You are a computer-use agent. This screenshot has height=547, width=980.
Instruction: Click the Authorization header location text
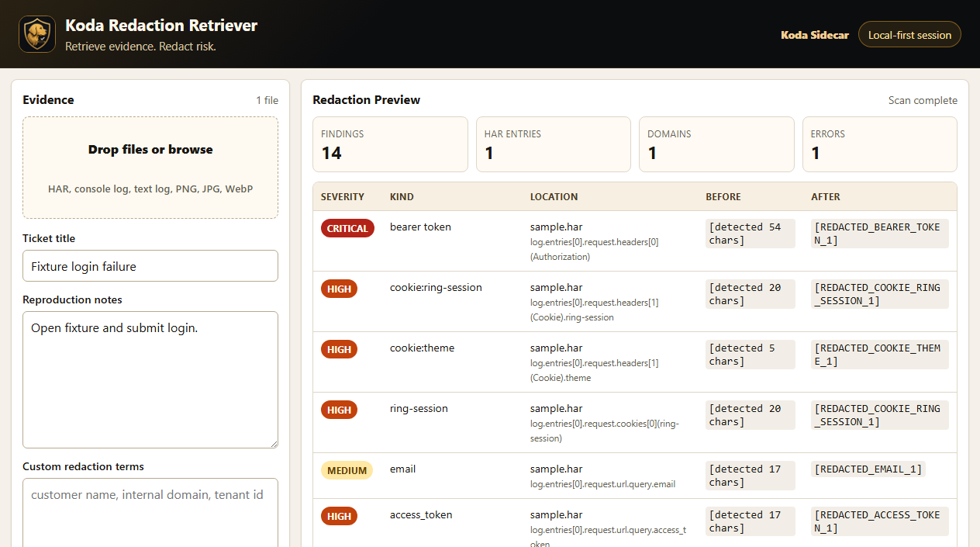coord(595,249)
